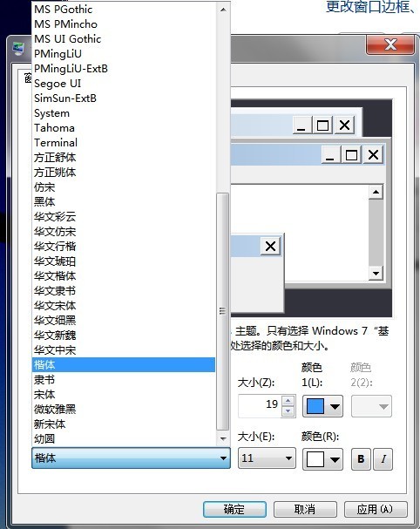Open the 颜色(R) font color dropdown
Screen dimensions: 420x529
click(x=323, y=458)
